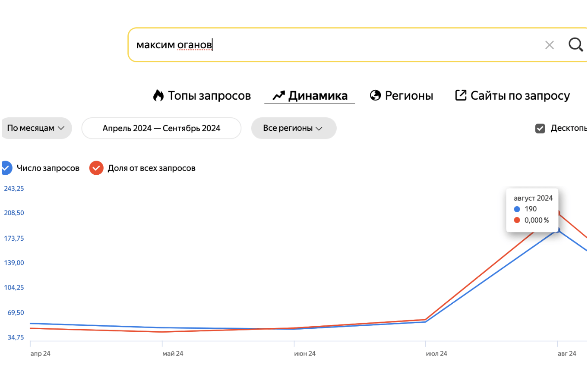Click the flame icon beside Топы запросов
The image size is (588, 371).
(158, 95)
